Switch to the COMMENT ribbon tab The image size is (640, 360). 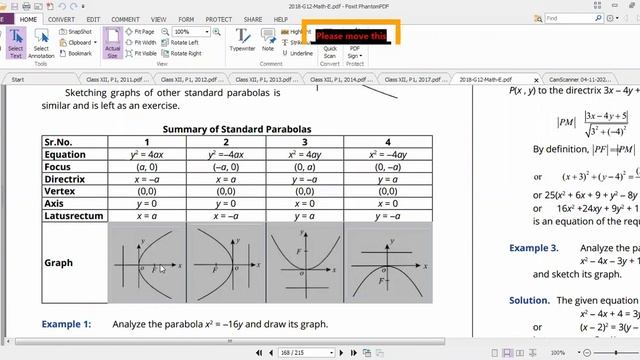[x=125, y=19]
